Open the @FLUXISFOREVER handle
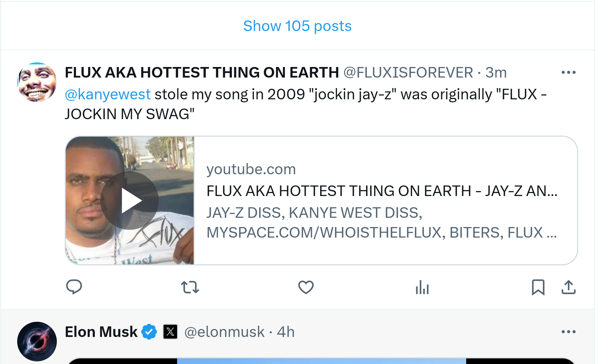Viewport: 599px width, 364px height. [408, 73]
